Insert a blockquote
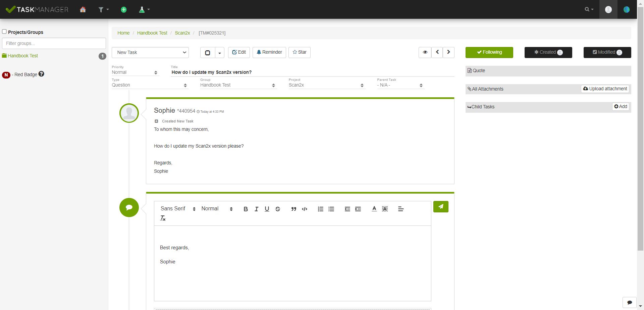The width and height of the screenshot is (644, 310). coord(294,209)
